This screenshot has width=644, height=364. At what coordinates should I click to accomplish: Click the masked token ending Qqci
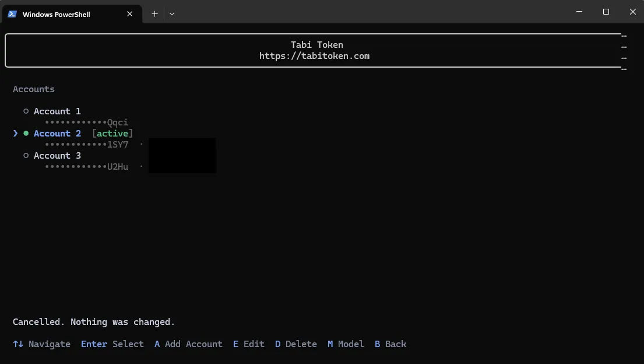click(87, 122)
